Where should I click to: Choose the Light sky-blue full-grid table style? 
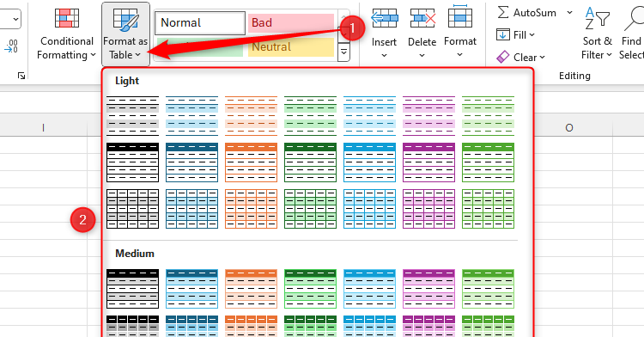(369, 209)
